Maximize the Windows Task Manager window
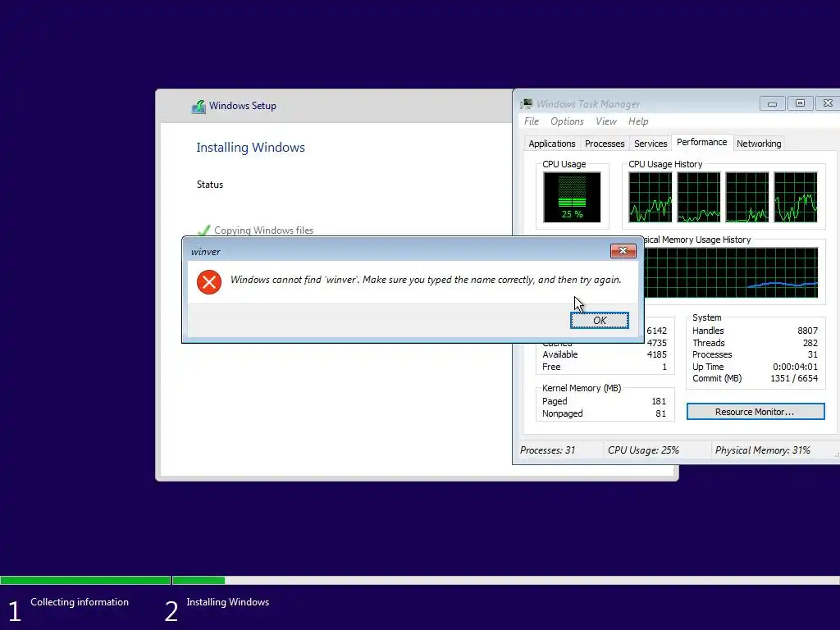Viewport: 840px width, 630px height. coord(800,103)
